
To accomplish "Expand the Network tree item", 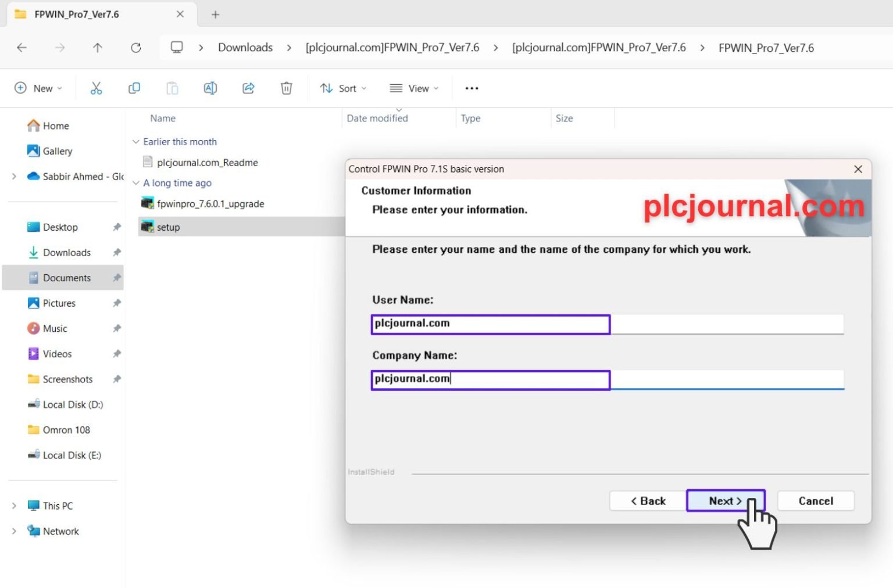I will [x=14, y=530].
